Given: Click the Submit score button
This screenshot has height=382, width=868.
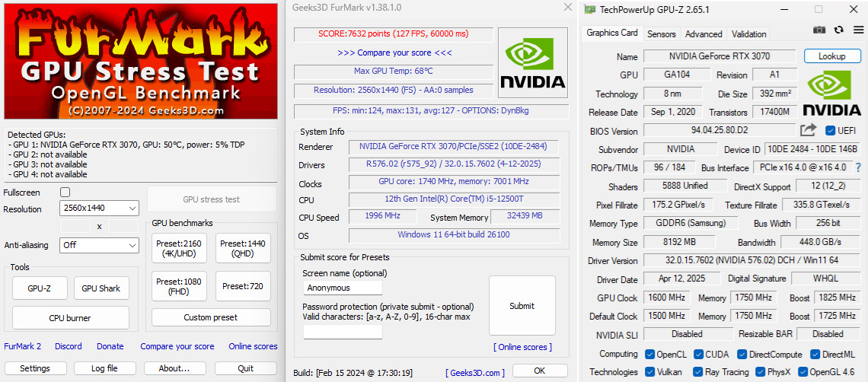Looking at the screenshot, I should tap(522, 306).
